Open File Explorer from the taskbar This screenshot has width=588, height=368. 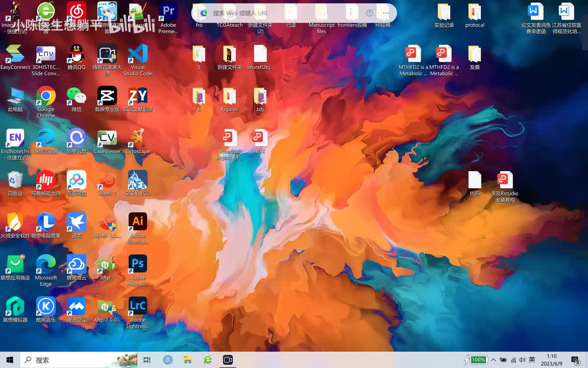(x=187, y=360)
